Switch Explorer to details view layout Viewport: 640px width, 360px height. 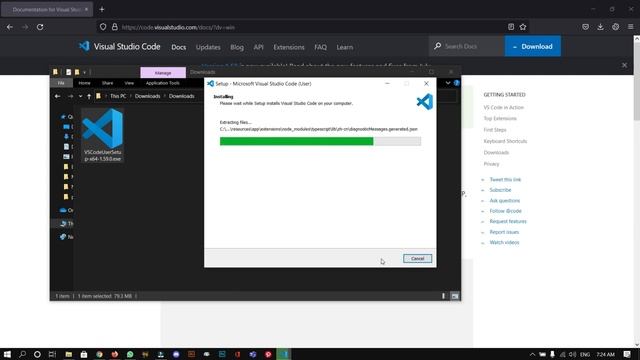444,296
